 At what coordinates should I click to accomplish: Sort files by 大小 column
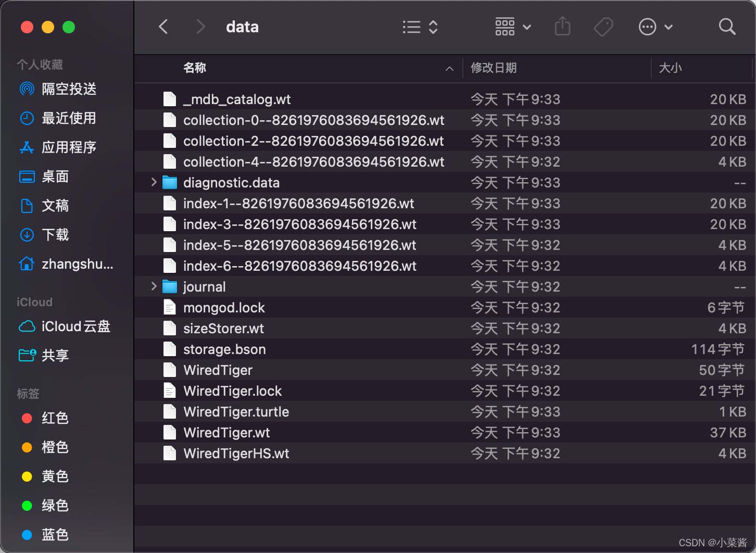(x=671, y=68)
